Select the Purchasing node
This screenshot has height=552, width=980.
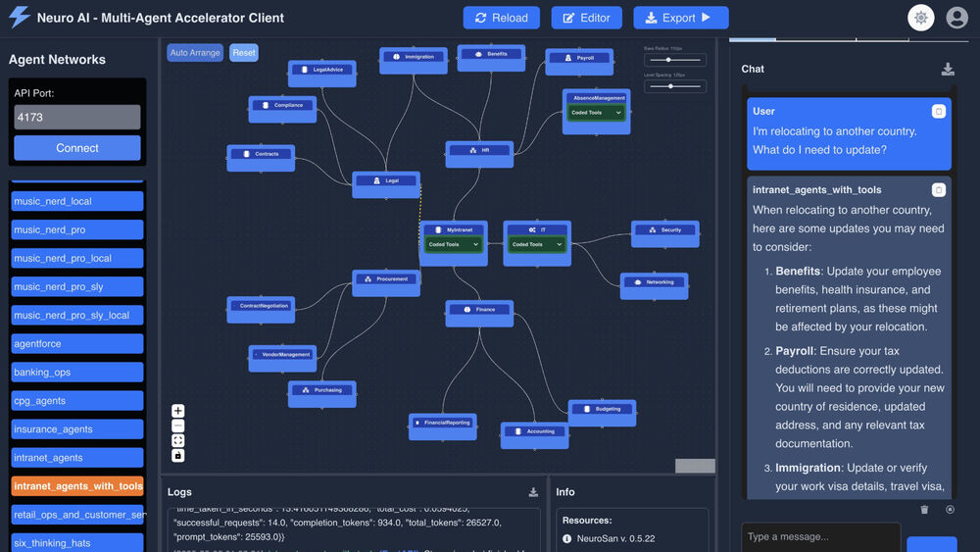(321, 394)
